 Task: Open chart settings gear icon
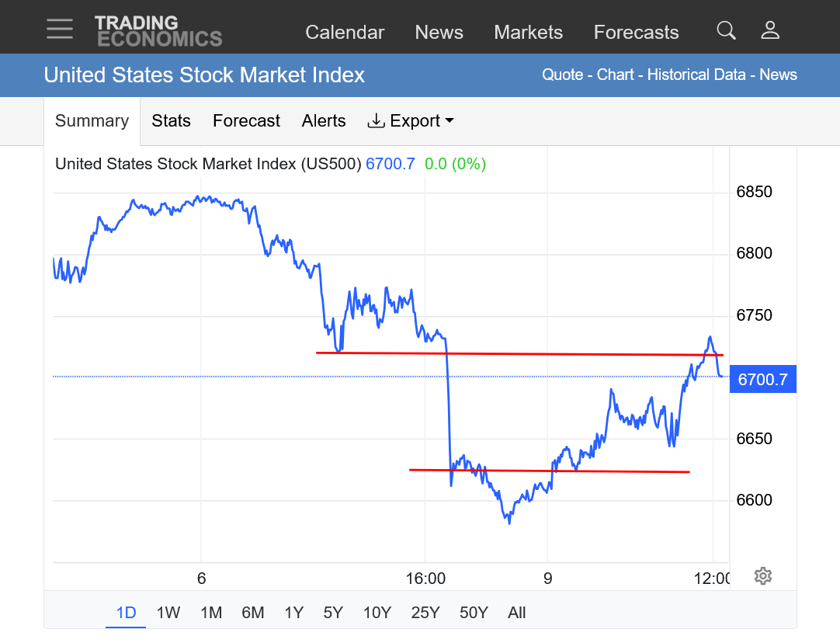762,576
